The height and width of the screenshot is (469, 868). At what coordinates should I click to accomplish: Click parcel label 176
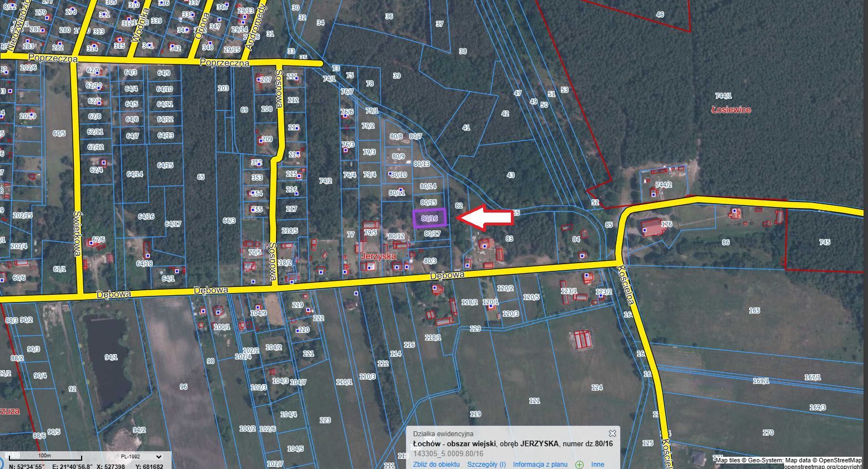click(666, 224)
